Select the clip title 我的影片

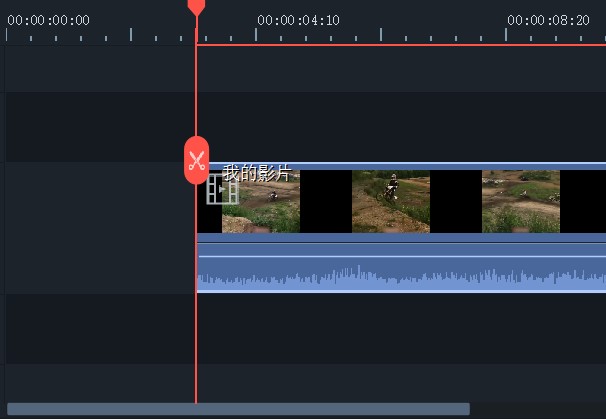pos(256,174)
